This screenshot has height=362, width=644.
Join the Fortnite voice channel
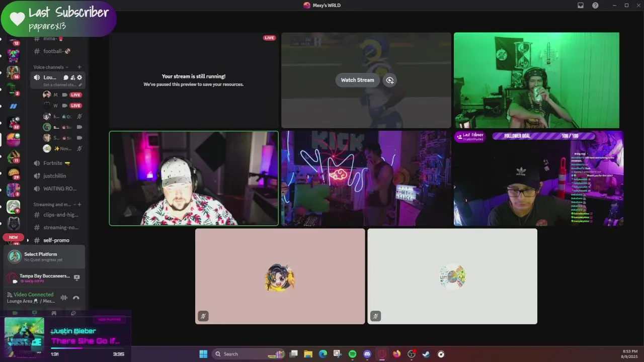[57, 163]
